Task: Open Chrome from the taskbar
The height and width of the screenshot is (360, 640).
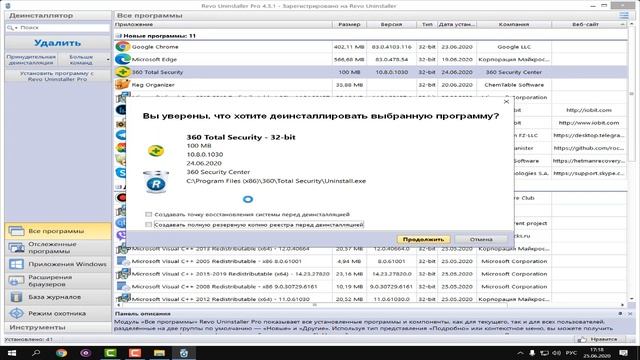Action: [x=61, y=353]
